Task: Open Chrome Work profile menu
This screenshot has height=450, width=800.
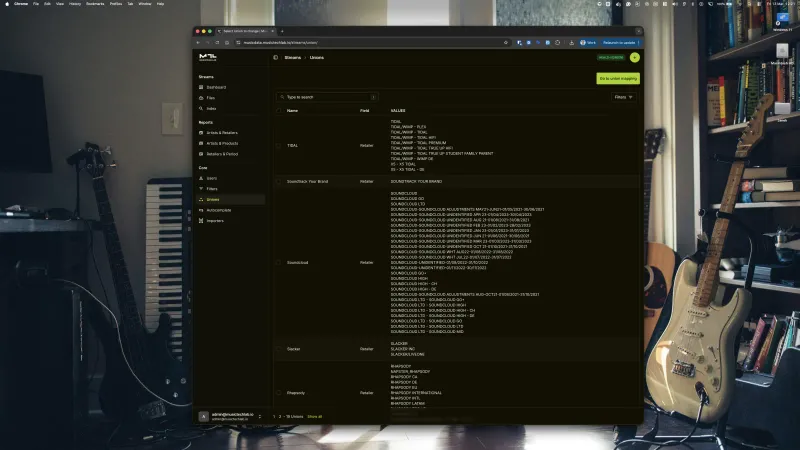Action: (588, 43)
